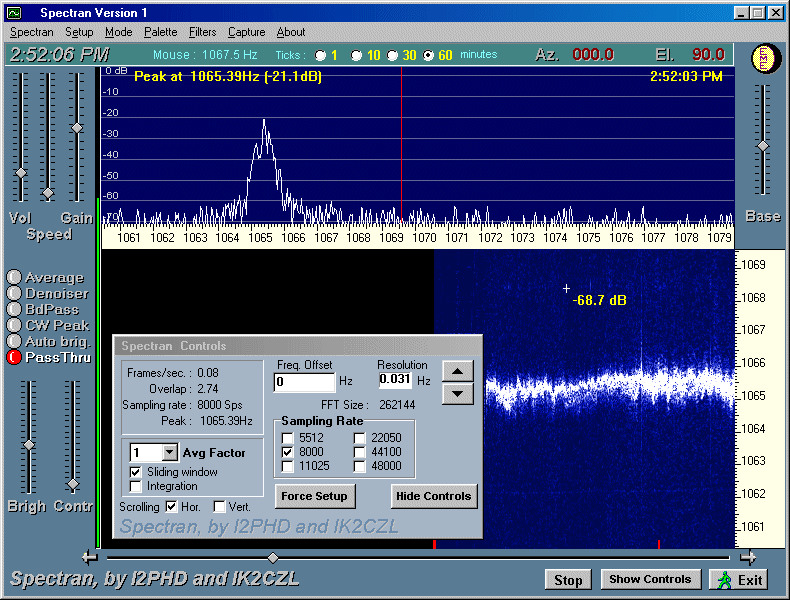This screenshot has width=790, height=600.
Task: Click the Azimuth value 000.0
Action: pos(593,54)
